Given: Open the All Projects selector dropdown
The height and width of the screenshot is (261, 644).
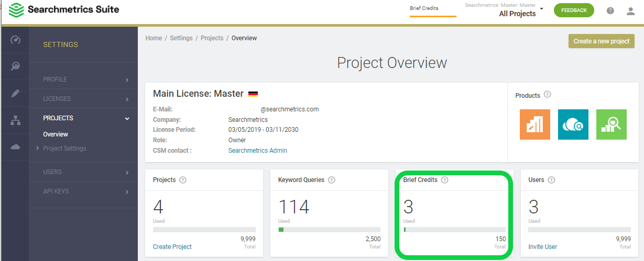Looking at the screenshot, I should pos(504,10).
